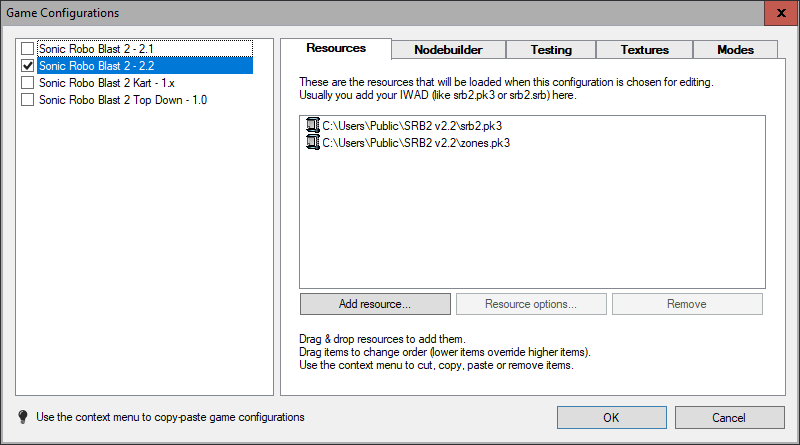The width and height of the screenshot is (800, 445).
Task: Click the Add resource button
Action: pyautogui.click(x=375, y=304)
